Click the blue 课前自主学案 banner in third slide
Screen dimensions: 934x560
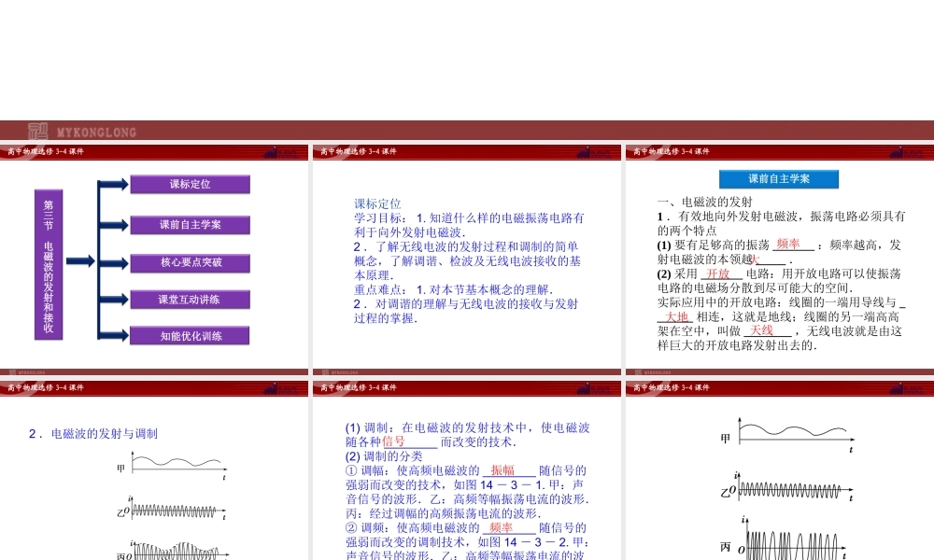(779, 179)
